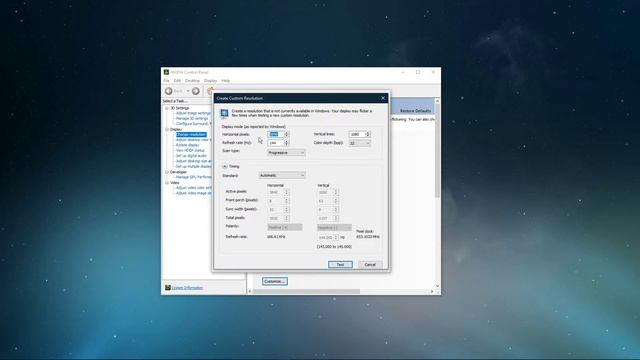Screen dimensions: 640x360
Task: Click the vertical scrollbar up arrow
Action: pyautogui.click(x=438, y=100)
